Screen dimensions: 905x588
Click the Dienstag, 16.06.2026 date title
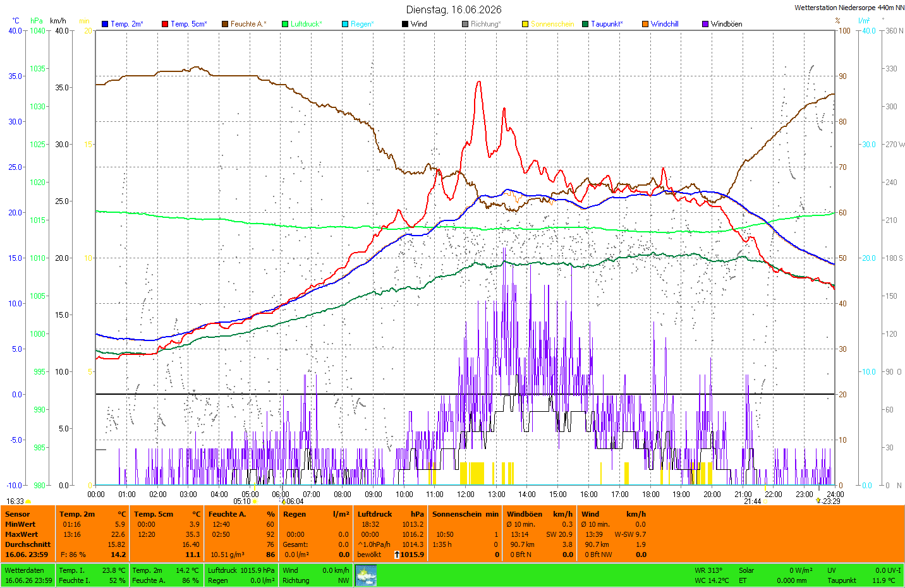click(x=454, y=9)
